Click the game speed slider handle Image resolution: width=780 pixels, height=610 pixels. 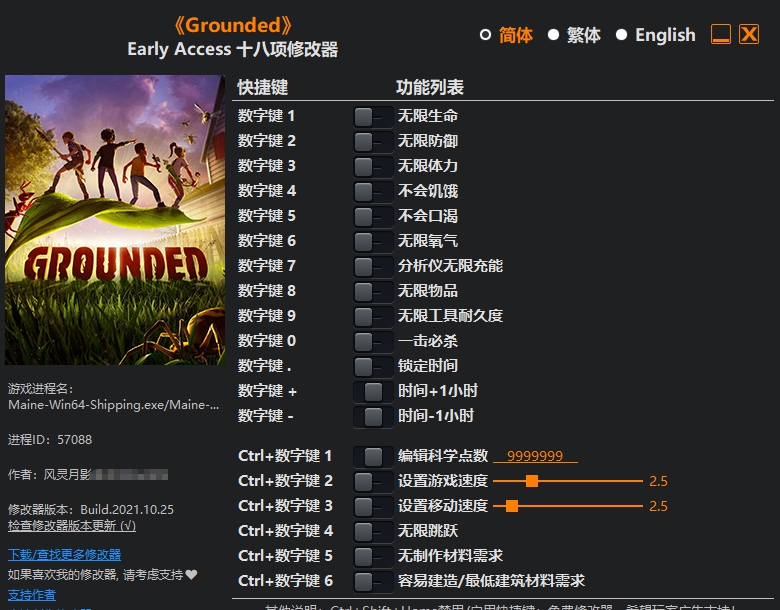pyautogui.click(x=532, y=481)
